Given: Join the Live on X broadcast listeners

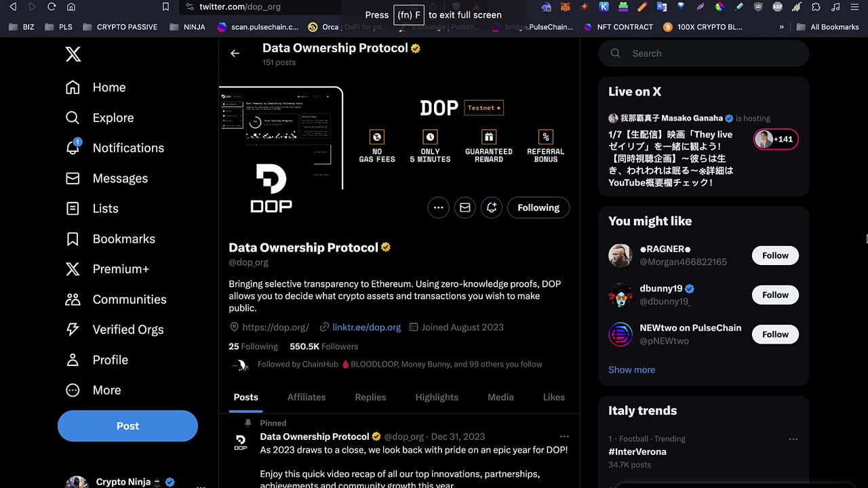Looking at the screenshot, I should point(776,139).
